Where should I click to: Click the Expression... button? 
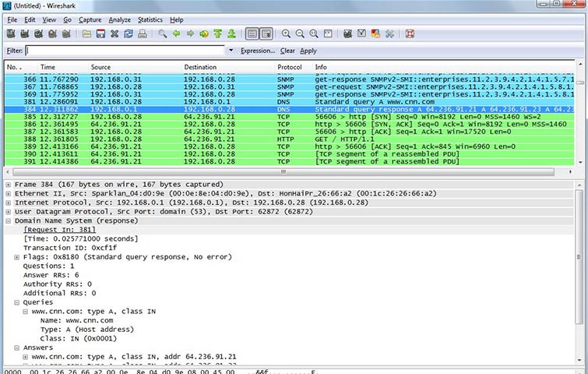pos(258,51)
